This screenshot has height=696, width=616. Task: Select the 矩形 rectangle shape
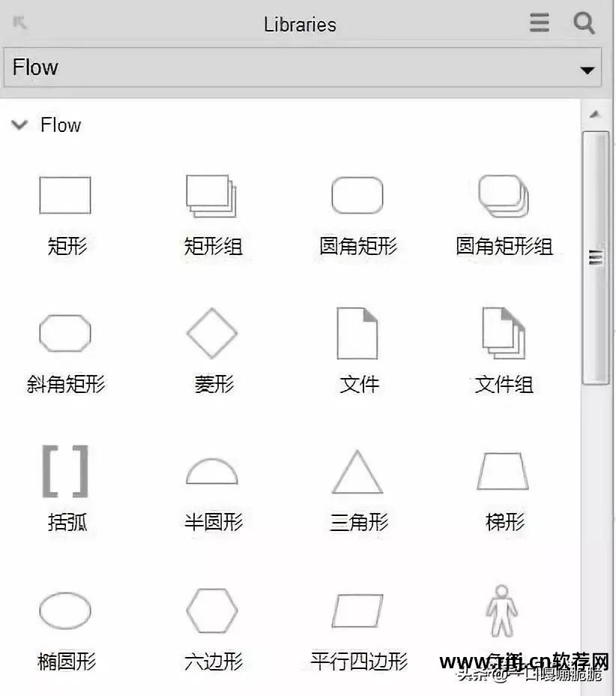tap(65, 195)
